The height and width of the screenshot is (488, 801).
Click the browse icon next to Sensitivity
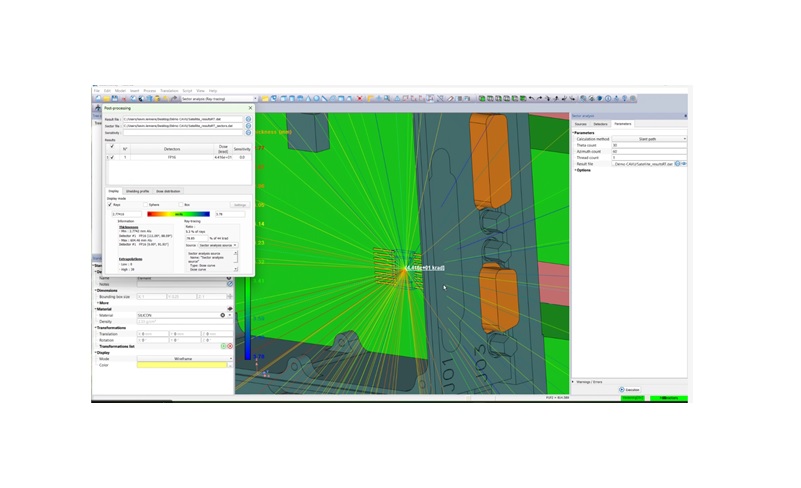click(248, 132)
